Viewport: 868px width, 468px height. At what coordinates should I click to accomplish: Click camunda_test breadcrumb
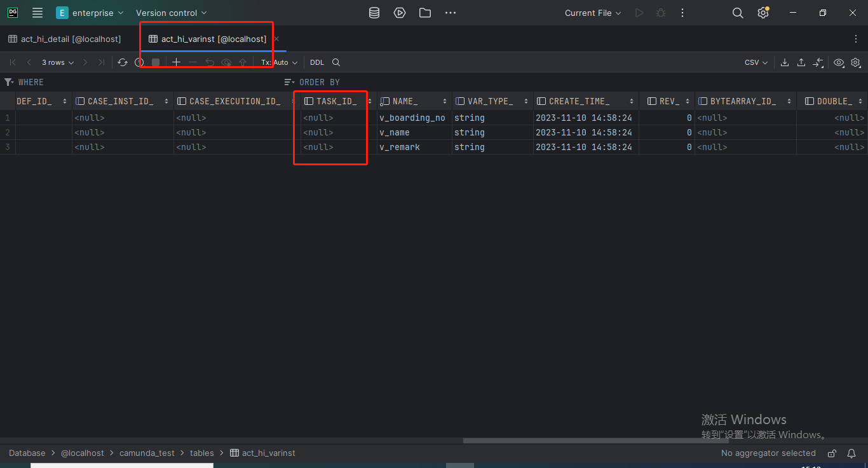(147, 453)
